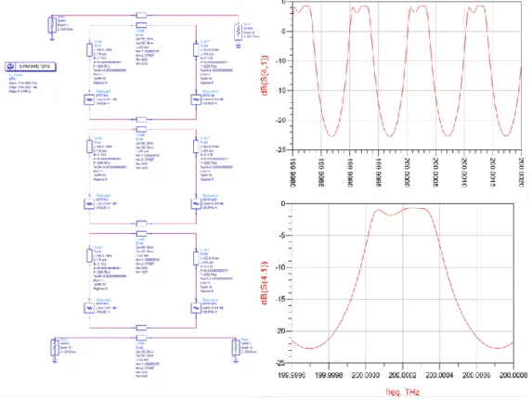Click the -25 y-axis tick on lower plot
The width and height of the screenshot is (532, 400).
pyautogui.click(x=281, y=363)
